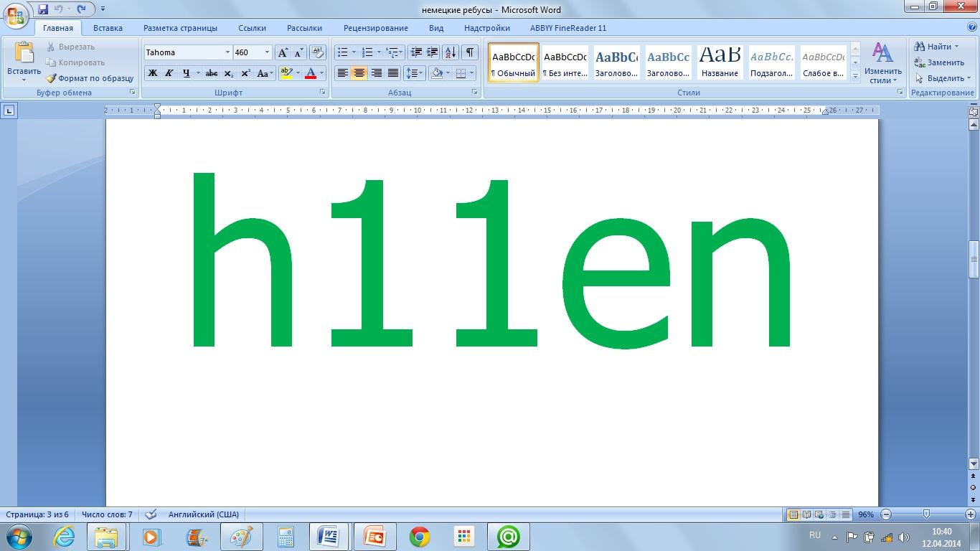
Task: Apply subscript formatting
Action: pyautogui.click(x=228, y=73)
